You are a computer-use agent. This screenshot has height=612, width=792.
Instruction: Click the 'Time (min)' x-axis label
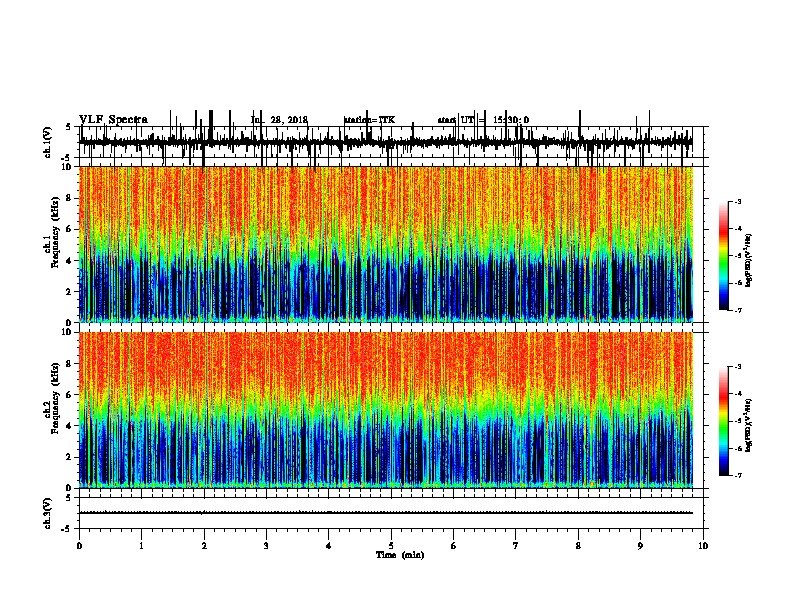[x=400, y=555]
